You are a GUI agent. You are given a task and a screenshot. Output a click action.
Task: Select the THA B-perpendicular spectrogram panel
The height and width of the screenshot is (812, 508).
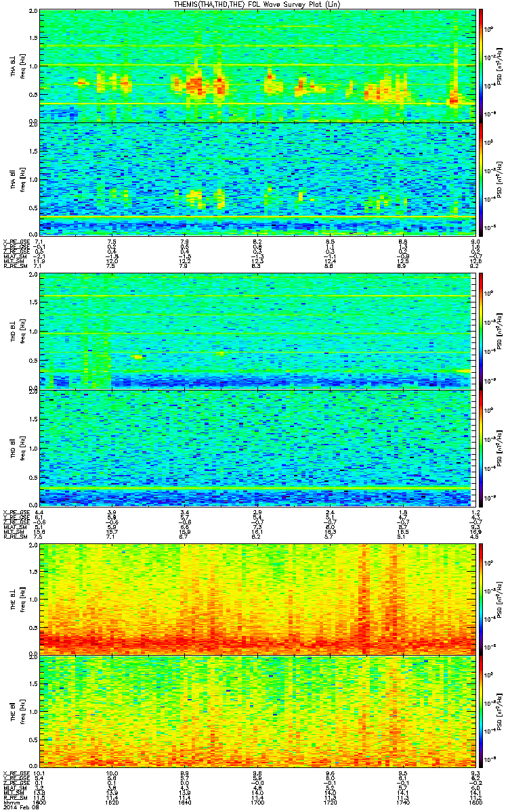click(257, 66)
